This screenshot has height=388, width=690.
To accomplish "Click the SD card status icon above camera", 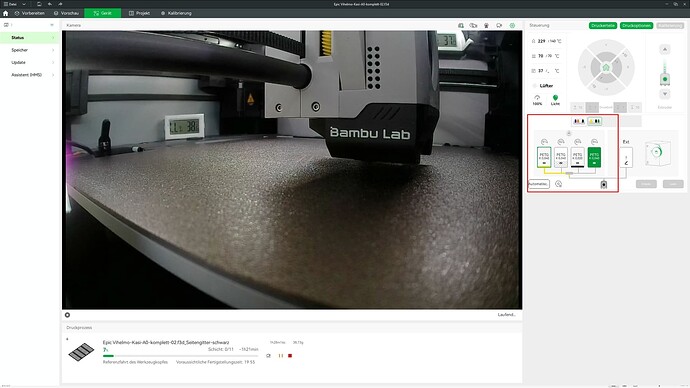I will pos(461,26).
